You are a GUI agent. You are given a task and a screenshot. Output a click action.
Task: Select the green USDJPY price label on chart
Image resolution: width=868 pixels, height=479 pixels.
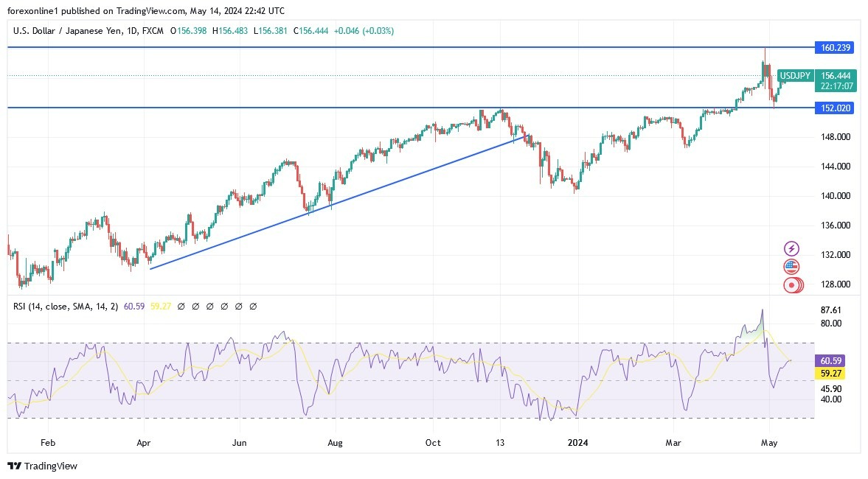click(796, 76)
